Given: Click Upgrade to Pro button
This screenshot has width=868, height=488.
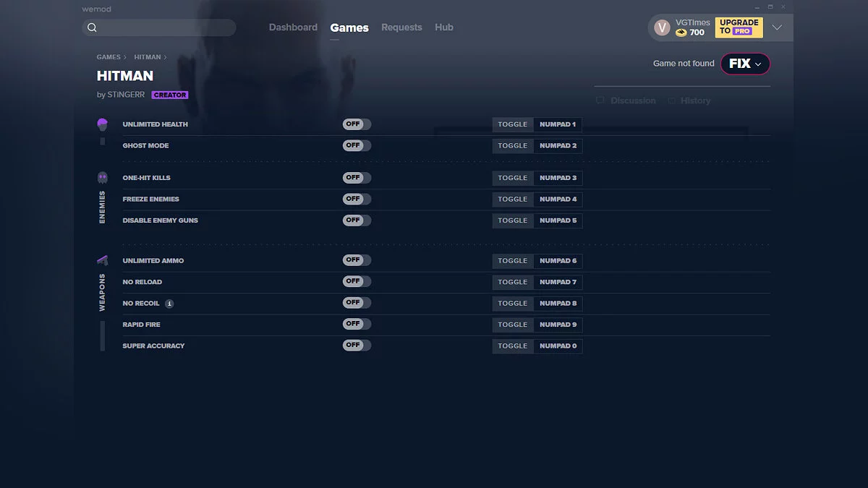Looking at the screenshot, I should point(739,27).
